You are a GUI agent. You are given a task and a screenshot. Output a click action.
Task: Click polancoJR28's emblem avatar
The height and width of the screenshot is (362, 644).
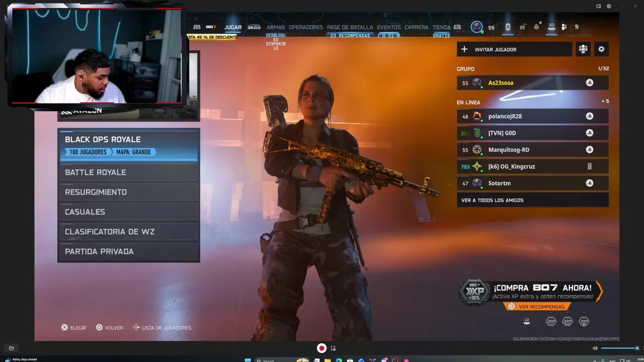(x=477, y=116)
